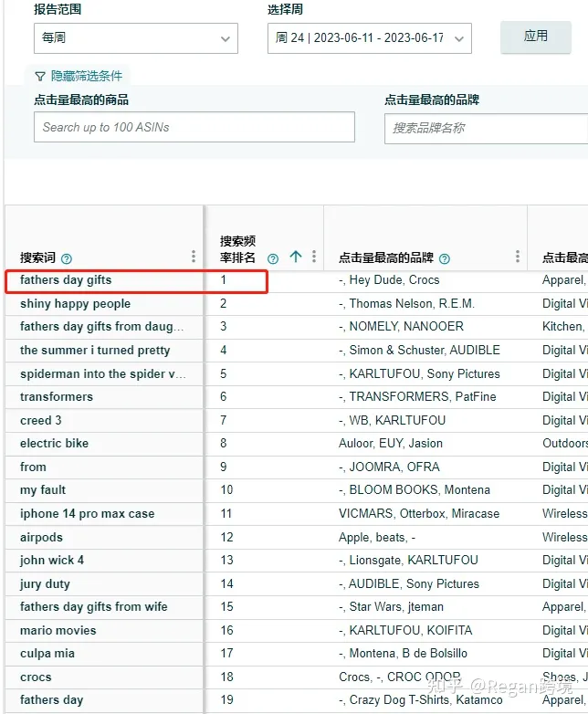Click brands cell Star Wars, jteman
The height and width of the screenshot is (714, 588).
pyautogui.click(x=391, y=606)
